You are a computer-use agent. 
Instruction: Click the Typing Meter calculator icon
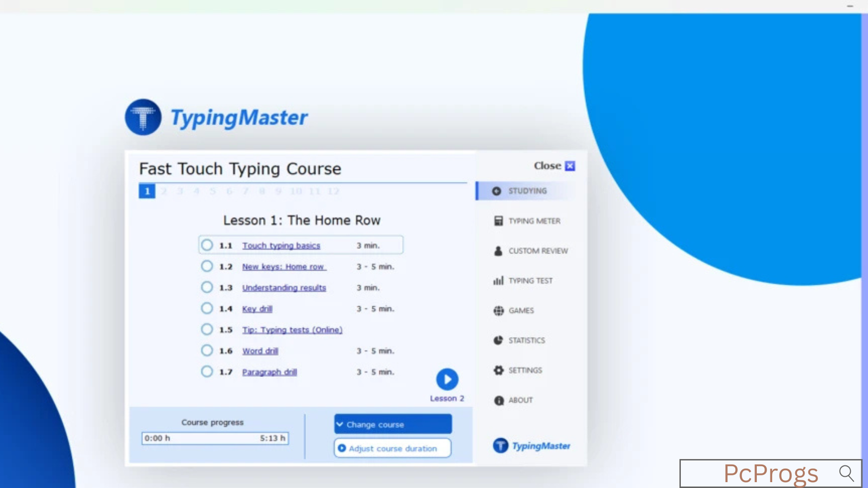click(x=498, y=221)
